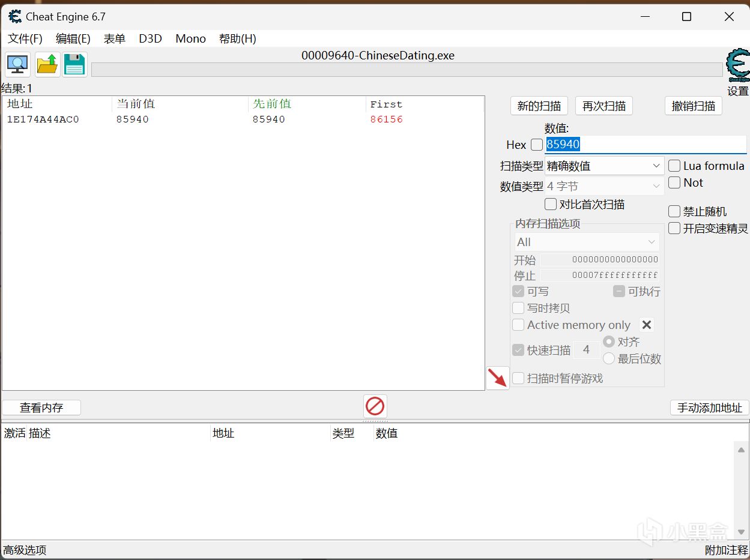Viewport: 750px width, 560px height.
Task: Click the 高级选项 status bar link
Action: 25,550
